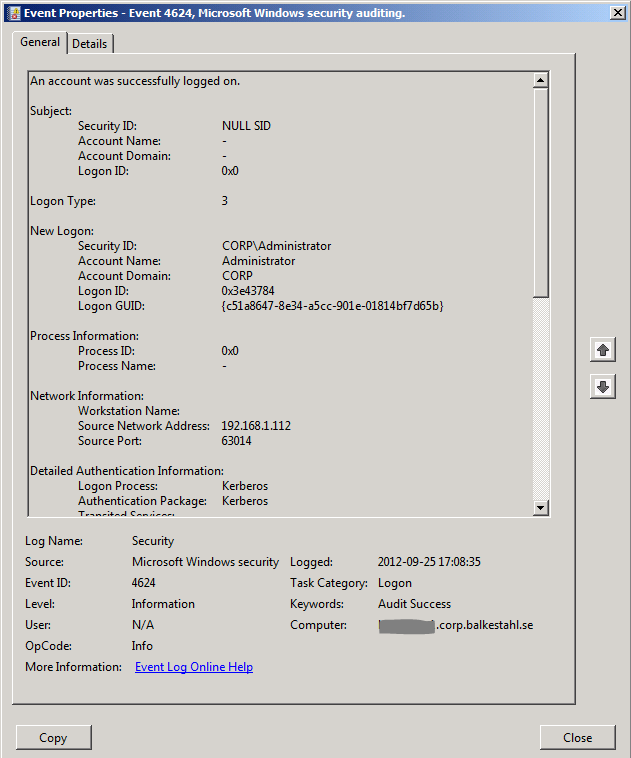Switch to the Details tab

90,44
